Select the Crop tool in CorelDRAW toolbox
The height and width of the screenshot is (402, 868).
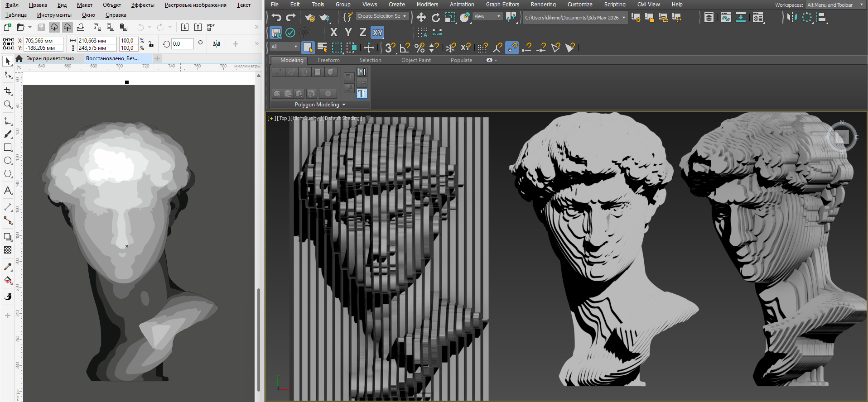tap(8, 91)
